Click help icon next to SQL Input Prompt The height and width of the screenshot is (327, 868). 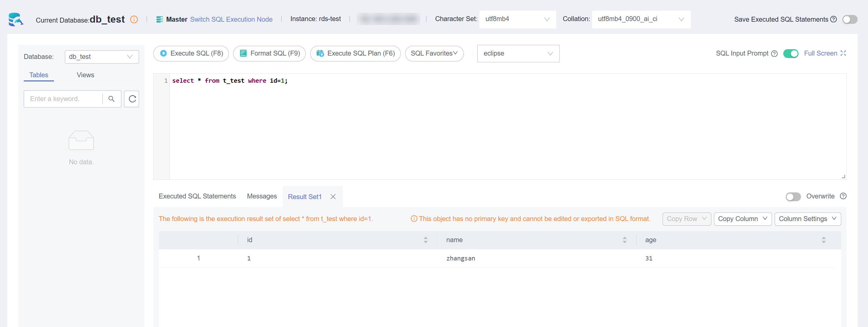(x=774, y=54)
